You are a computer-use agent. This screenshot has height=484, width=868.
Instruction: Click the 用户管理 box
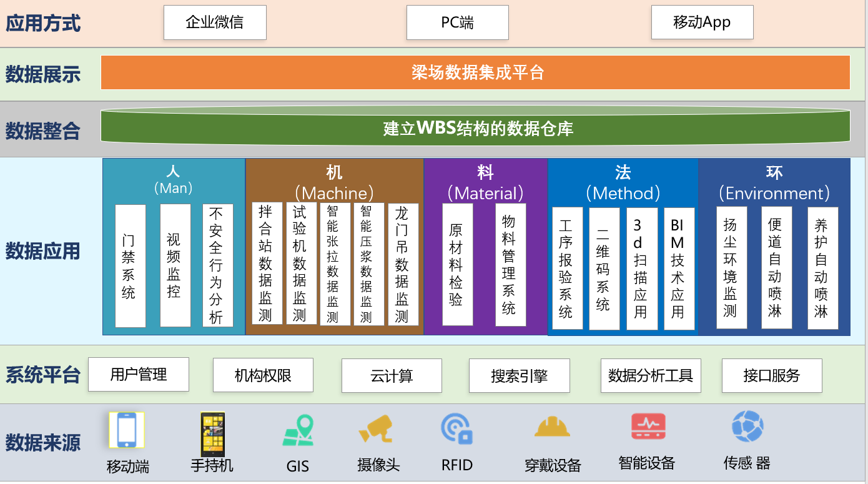tap(139, 375)
